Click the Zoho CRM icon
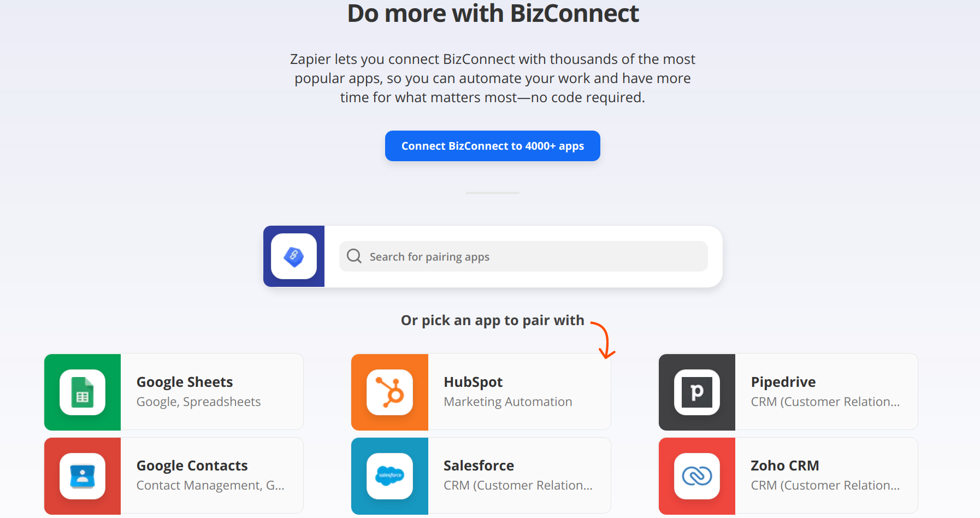980x518 pixels. point(697,475)
